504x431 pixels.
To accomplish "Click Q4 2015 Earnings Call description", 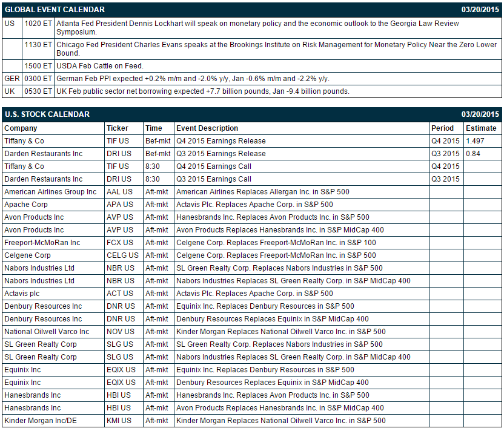I will (214, 166).
